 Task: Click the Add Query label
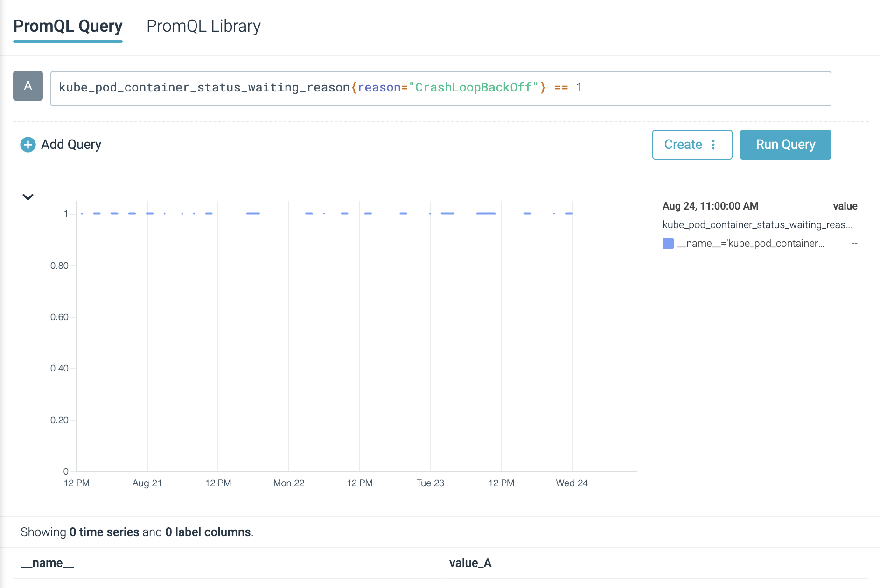(x=71, y=145)
